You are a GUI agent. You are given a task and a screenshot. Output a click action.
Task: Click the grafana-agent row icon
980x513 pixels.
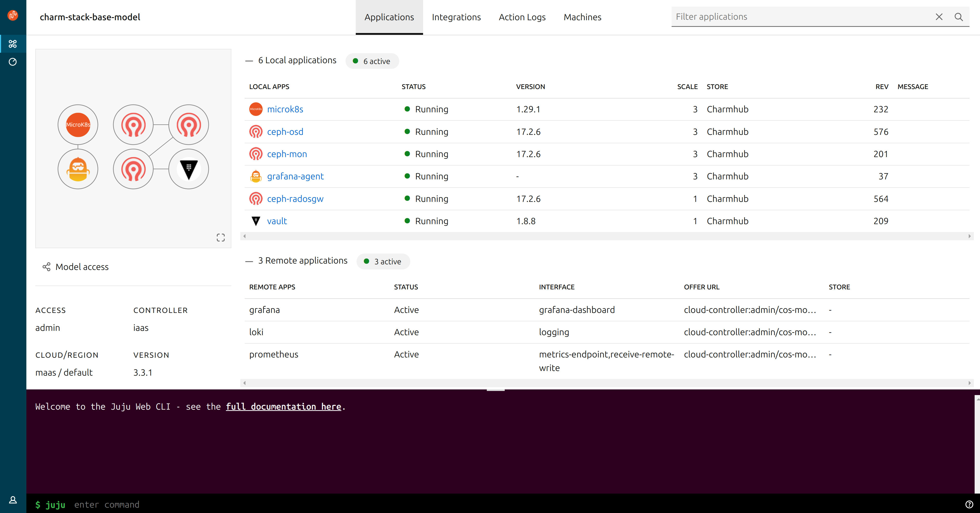click(256, 177)
